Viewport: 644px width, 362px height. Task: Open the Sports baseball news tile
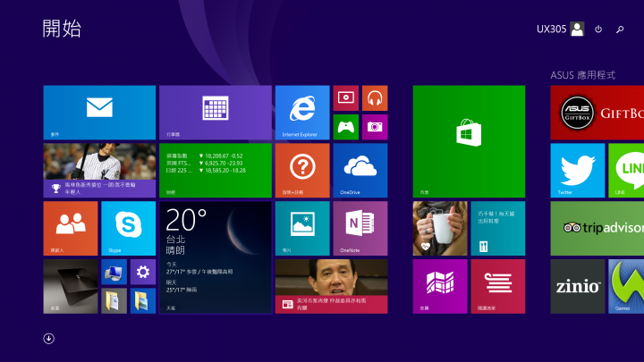(99, 171)
